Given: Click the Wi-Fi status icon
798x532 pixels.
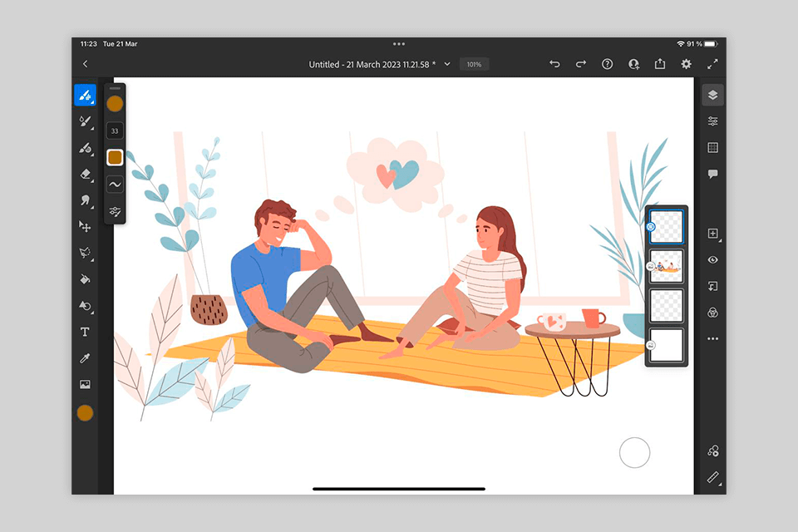Looking at the screenshot, I should tap(681, 44).
